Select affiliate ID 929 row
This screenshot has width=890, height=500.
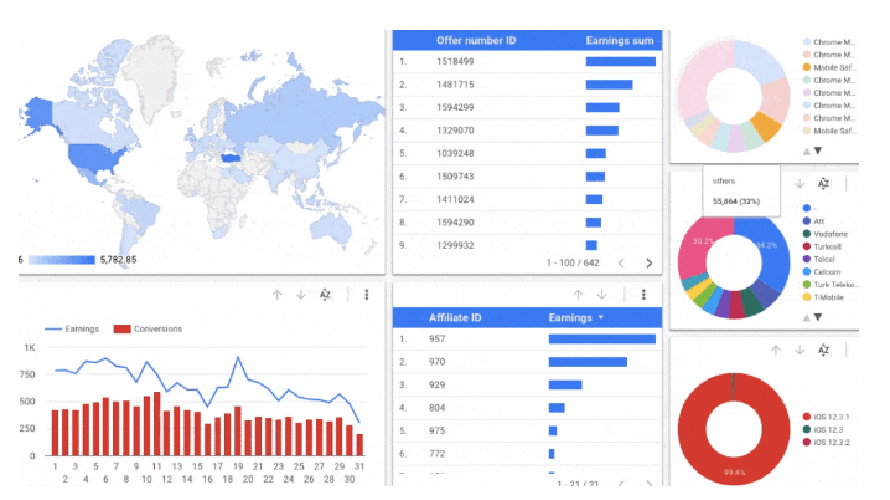coord(527,385)
